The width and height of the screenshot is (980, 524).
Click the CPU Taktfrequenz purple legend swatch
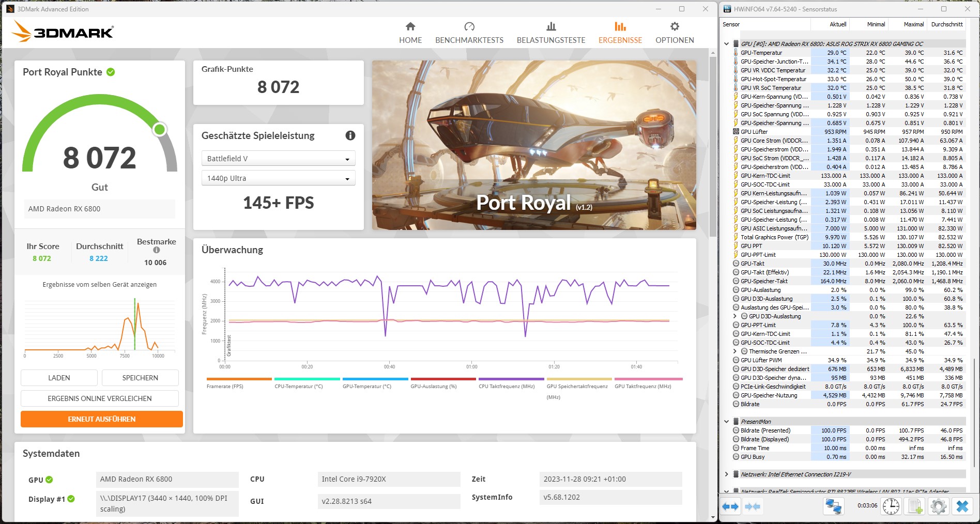(x=511, y=379)
